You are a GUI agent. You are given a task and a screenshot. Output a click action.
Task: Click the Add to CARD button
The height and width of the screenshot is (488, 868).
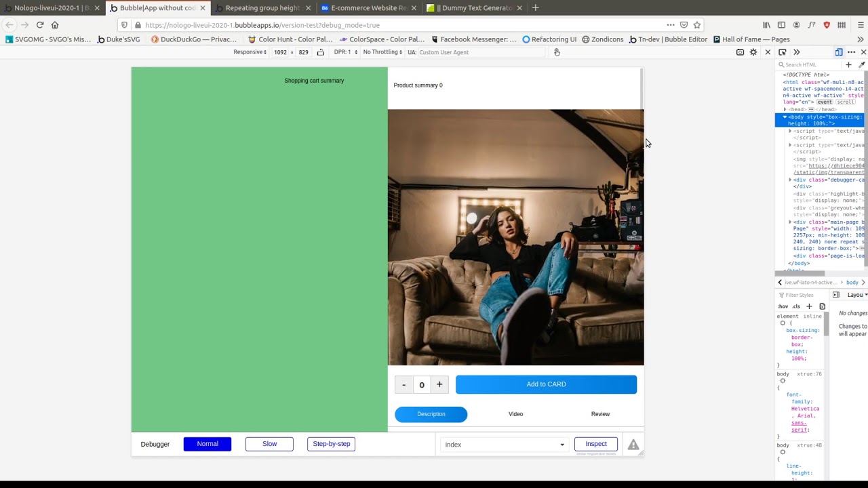[546, 384]
